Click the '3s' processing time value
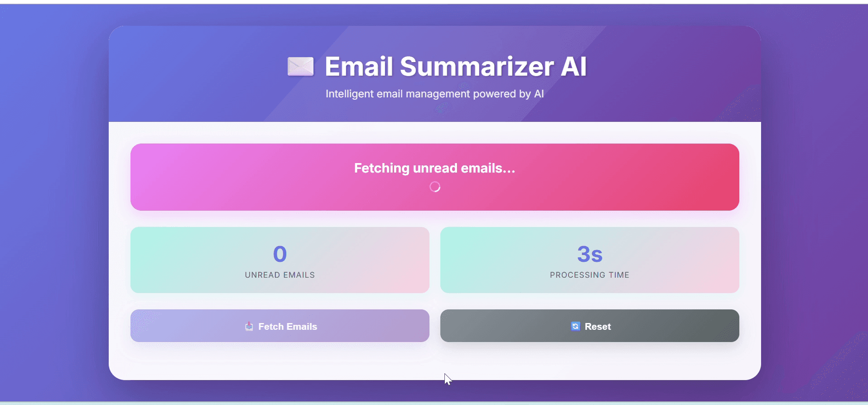The image size is (868, 405). coord(588,254)
